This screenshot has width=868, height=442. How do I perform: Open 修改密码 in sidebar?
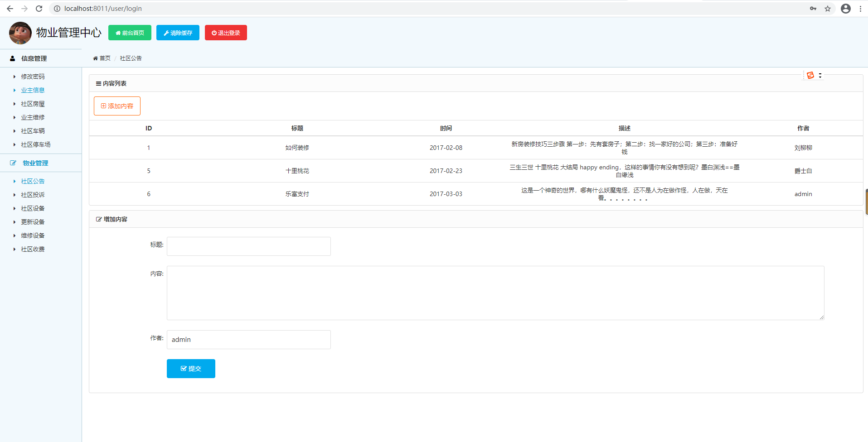tap(33, 77)
